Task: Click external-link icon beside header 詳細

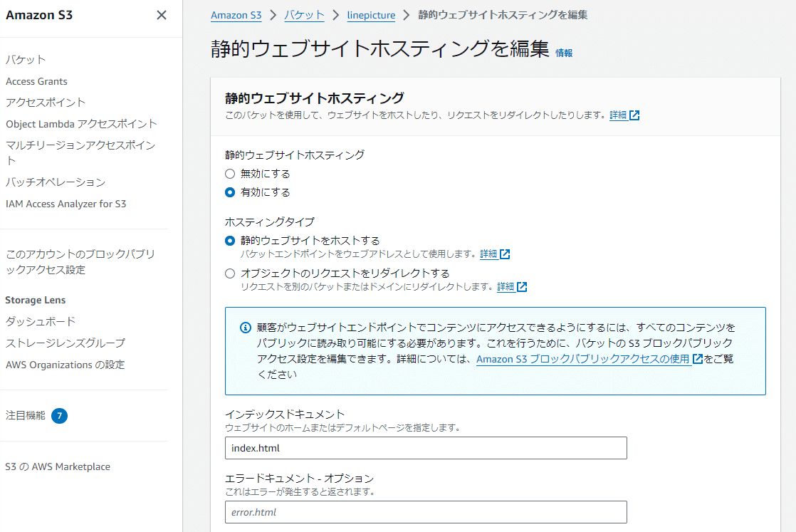Action: (x=634, y=115)
